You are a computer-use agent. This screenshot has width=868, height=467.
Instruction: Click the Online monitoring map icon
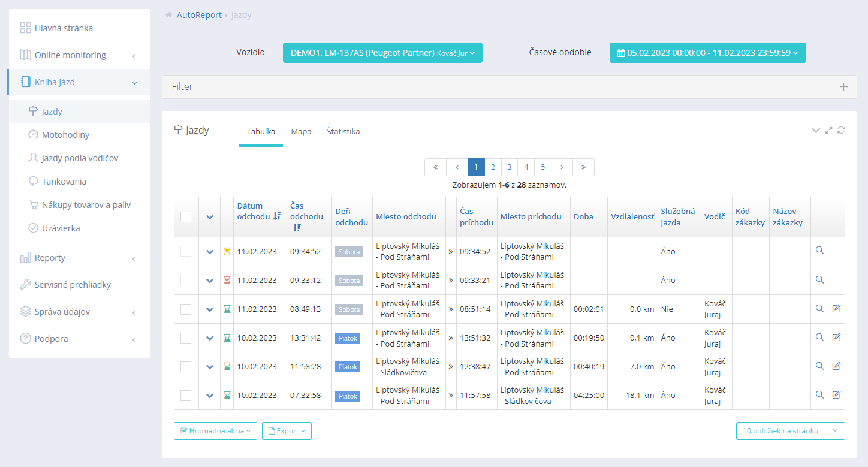click(x=25, y=55)
